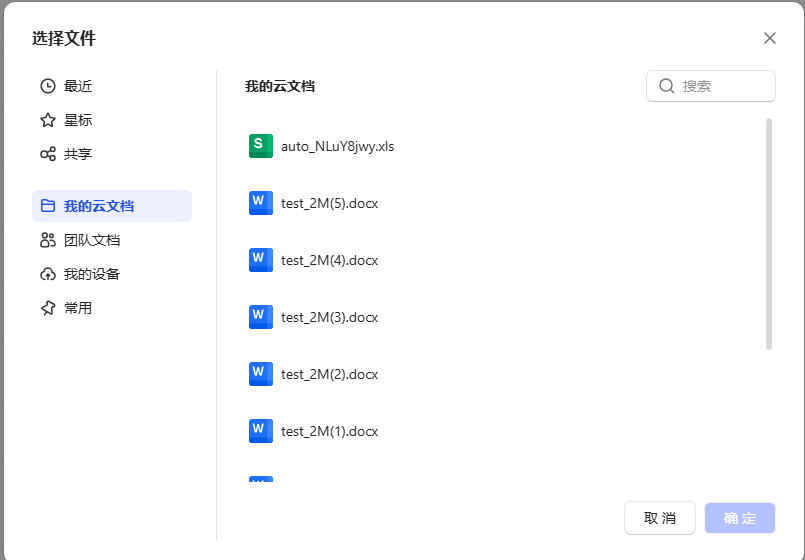Click the magnifier icon in search box
The height and width of the screenshot is (560, 805).
click(x=666, y=86)
